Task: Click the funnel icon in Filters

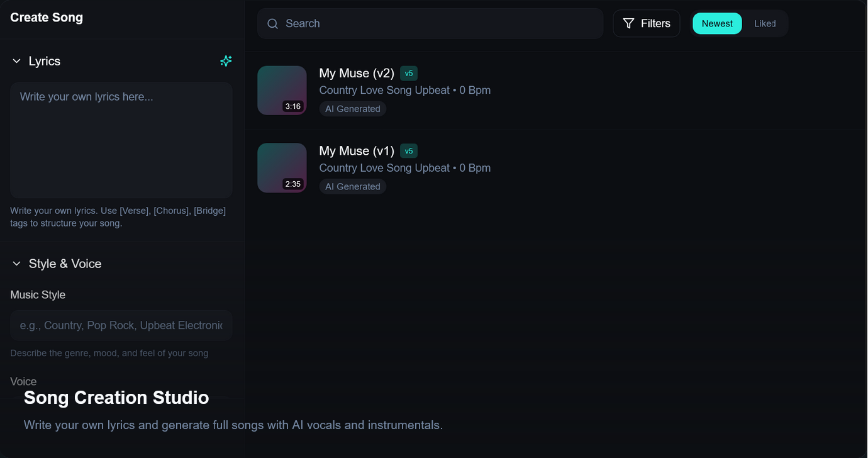Action: pyautogui.click(x=628, y=24)
